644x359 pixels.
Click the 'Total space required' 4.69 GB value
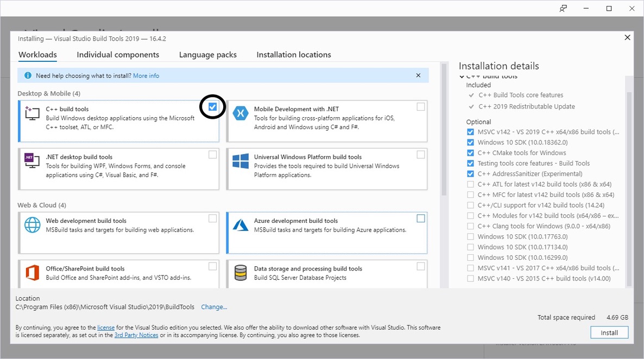pyautogui.click(x=617, y=317)
